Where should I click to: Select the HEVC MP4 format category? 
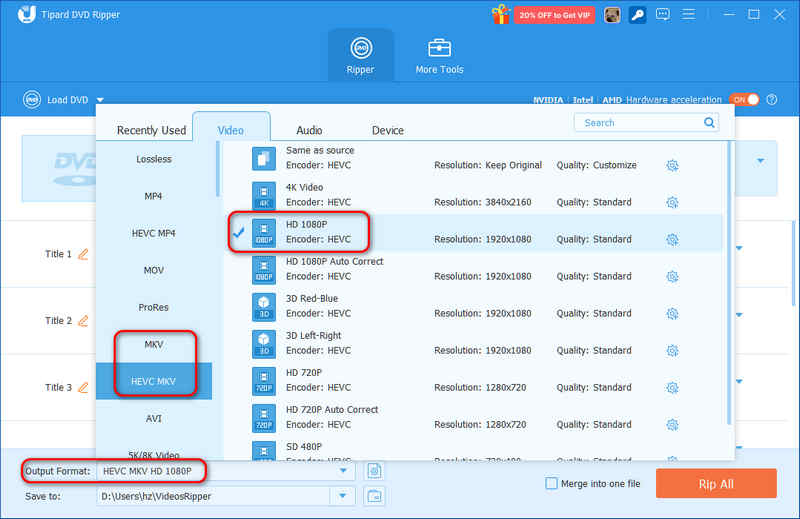[154, 233]
